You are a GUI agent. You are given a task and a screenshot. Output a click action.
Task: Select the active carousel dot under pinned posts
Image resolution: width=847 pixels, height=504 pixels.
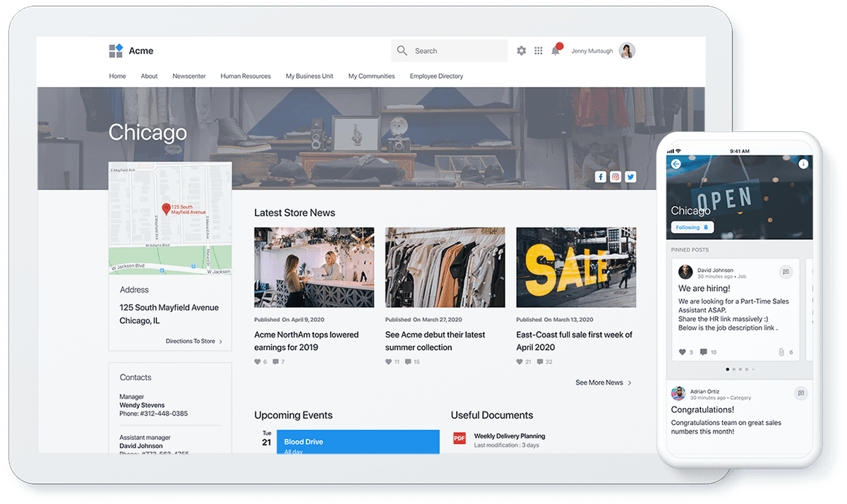click(x=728, y=369)
